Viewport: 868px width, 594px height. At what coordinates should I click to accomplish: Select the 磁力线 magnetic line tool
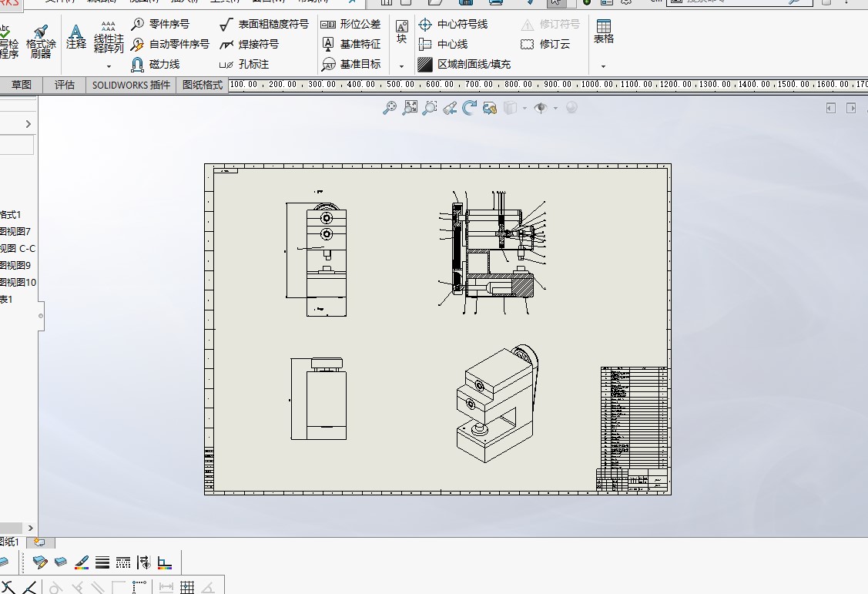[156, 64]
